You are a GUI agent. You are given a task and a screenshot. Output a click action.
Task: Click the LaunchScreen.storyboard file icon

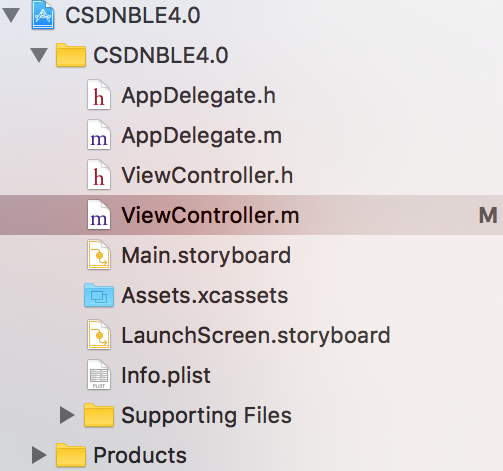[99, 335]
